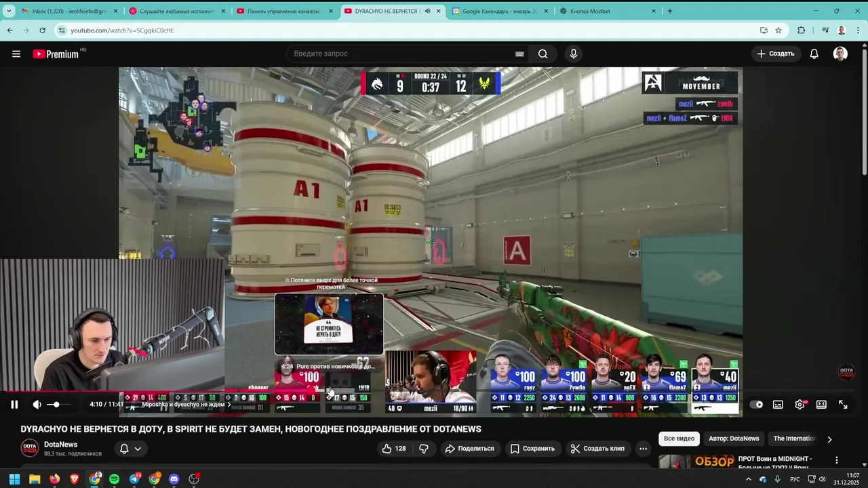Open player settings gear
The image size is (868, 488).
[800, 405]
